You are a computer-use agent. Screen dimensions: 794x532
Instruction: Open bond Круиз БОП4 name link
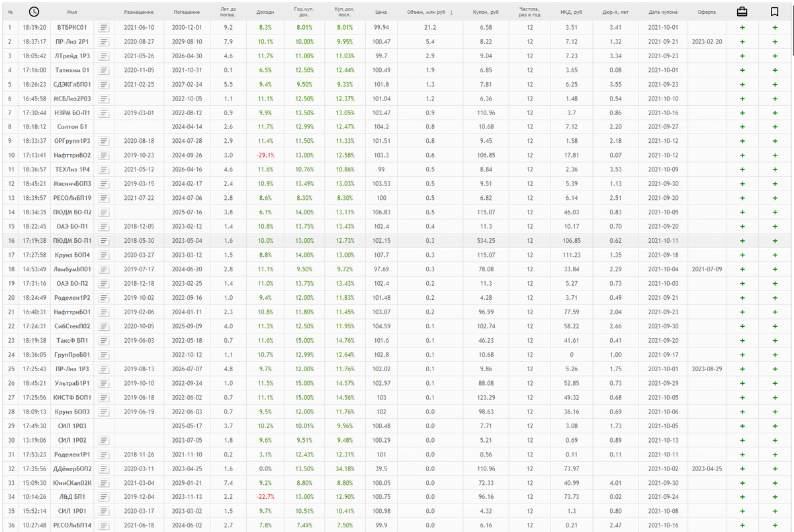click(x=71, y=255)
